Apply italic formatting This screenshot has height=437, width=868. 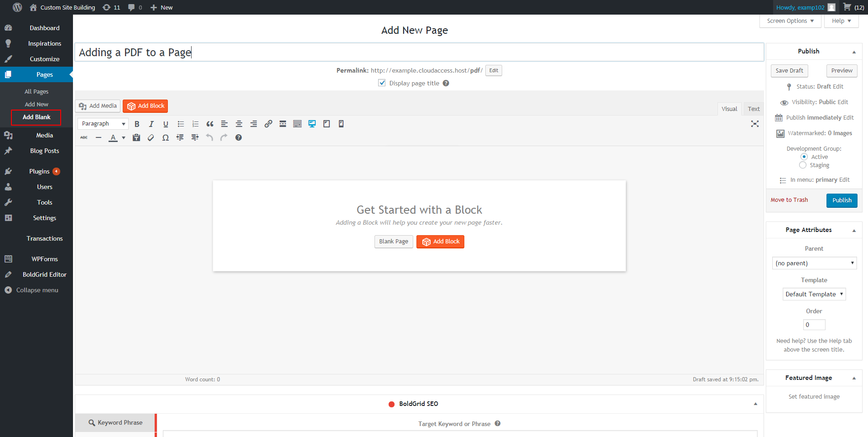pos(151,124)
